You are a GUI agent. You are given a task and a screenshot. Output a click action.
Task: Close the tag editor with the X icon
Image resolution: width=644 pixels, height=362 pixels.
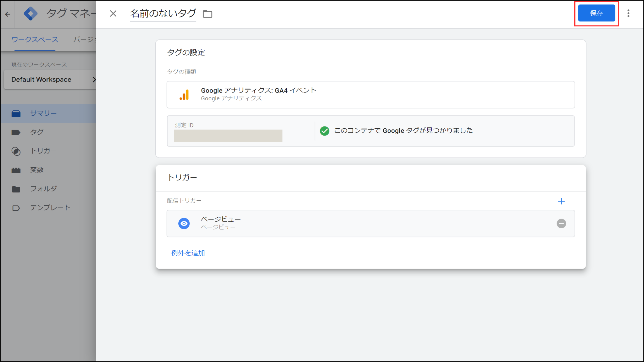113,14
